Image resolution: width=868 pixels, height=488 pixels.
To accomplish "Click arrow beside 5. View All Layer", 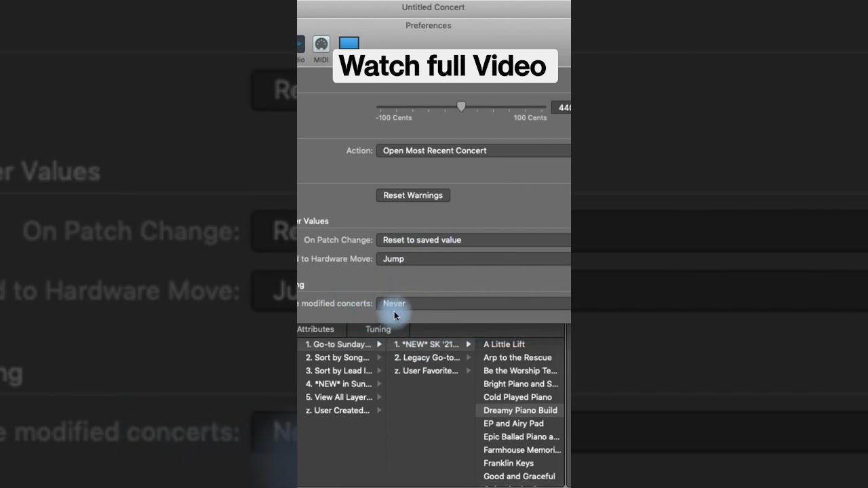I will (x=379, y=397).
